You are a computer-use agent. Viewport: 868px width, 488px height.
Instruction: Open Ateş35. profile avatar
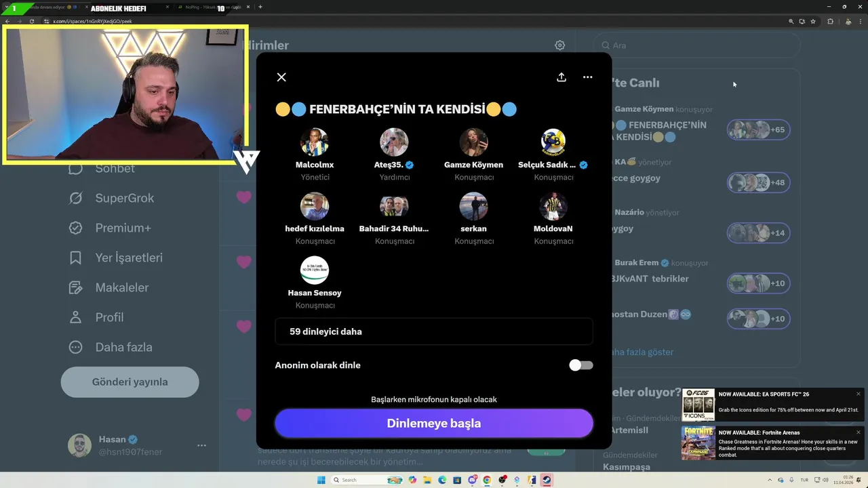(394, 142)
